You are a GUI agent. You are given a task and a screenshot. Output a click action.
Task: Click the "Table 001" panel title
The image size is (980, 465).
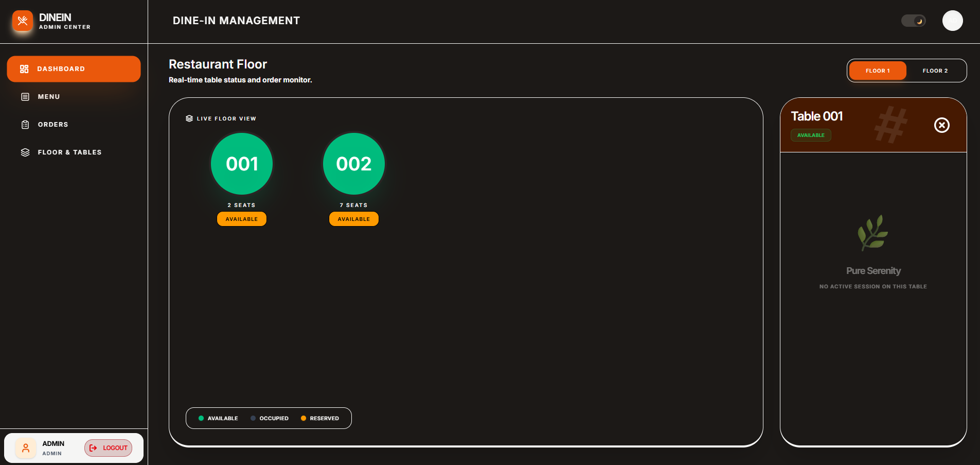[x=817, y=116]
